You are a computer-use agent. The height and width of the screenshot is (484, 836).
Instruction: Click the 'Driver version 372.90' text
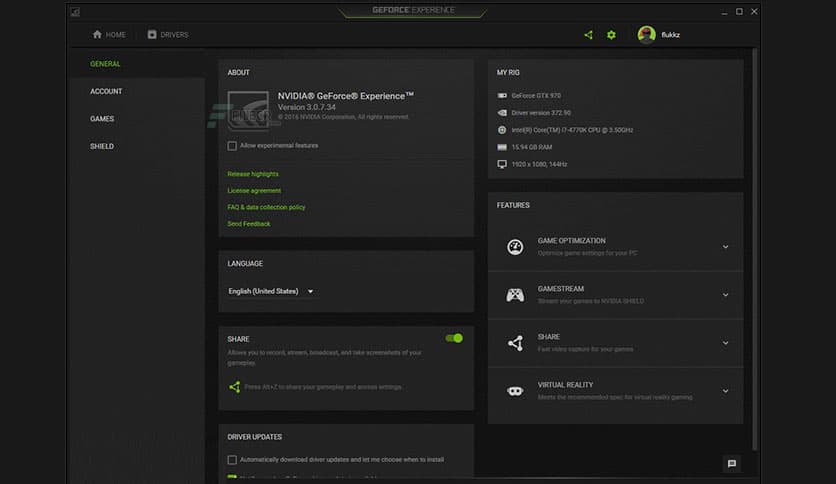[541, 112]
